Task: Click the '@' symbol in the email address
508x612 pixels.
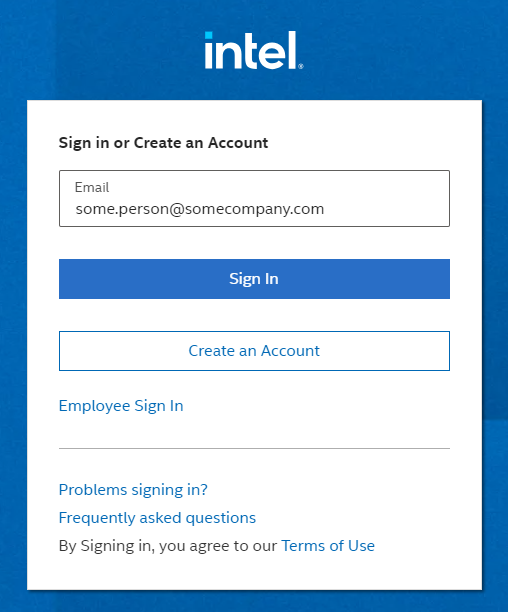Action: pyautogui.click(x=176, y=210)
